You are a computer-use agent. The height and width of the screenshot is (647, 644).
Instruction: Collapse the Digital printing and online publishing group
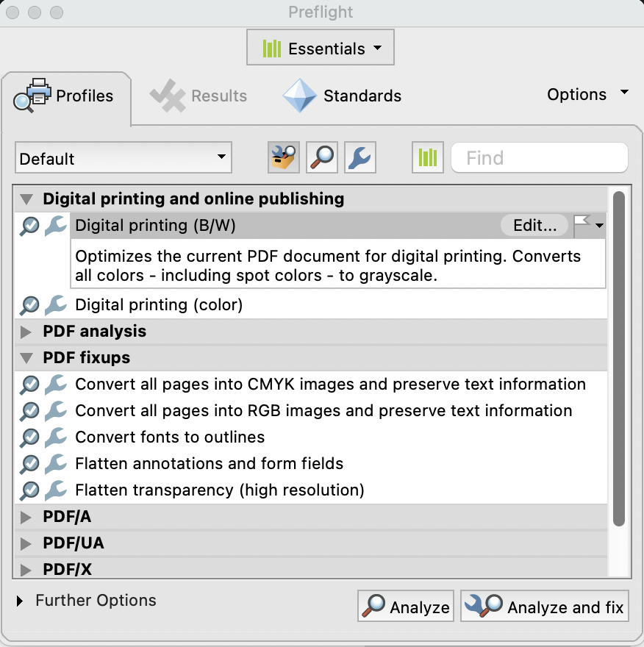(x=26, y=199)
